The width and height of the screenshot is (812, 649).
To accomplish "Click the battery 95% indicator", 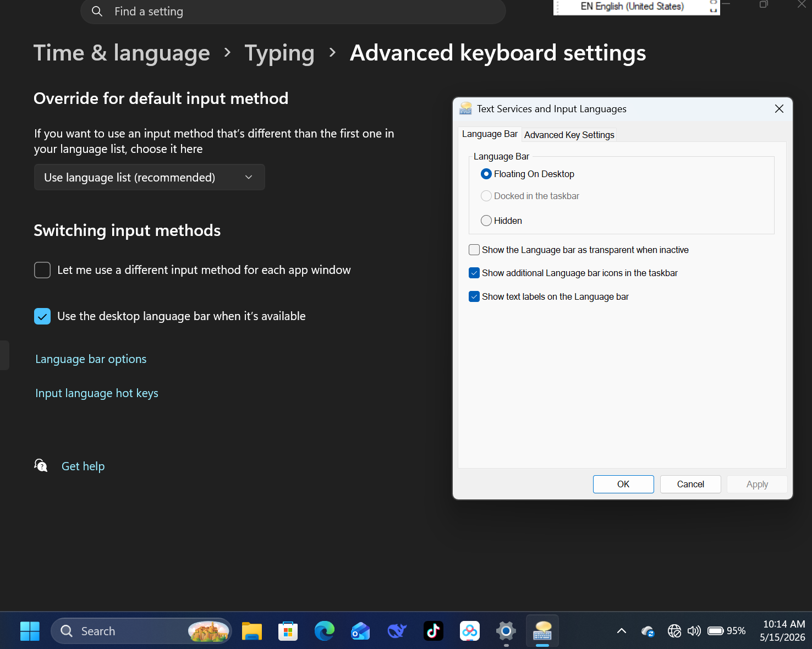I will 727,631.
